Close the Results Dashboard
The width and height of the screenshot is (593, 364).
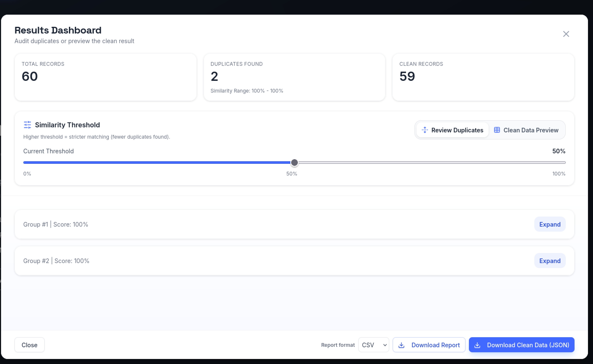[29, 345]
